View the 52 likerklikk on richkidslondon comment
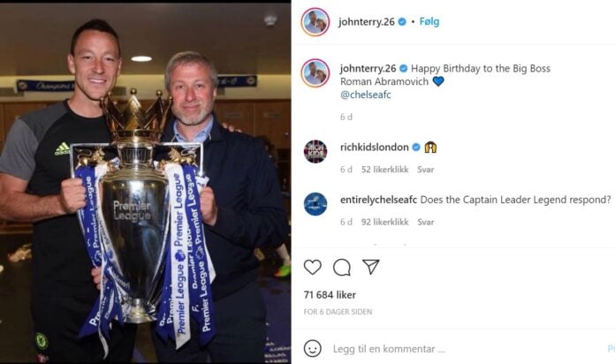 384,170
